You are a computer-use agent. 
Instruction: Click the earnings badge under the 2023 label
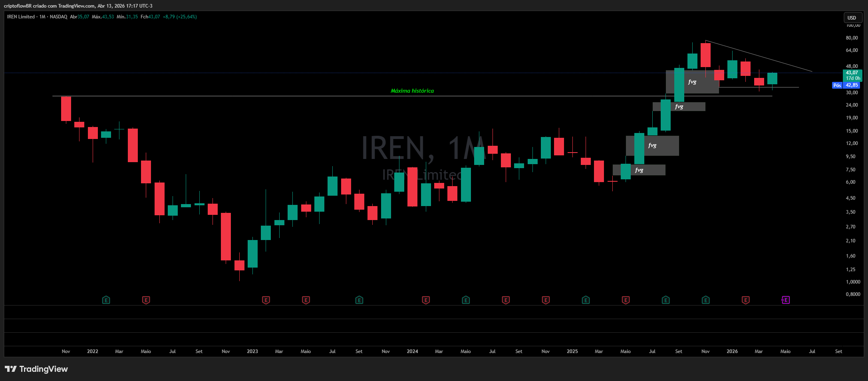[265, 300]
